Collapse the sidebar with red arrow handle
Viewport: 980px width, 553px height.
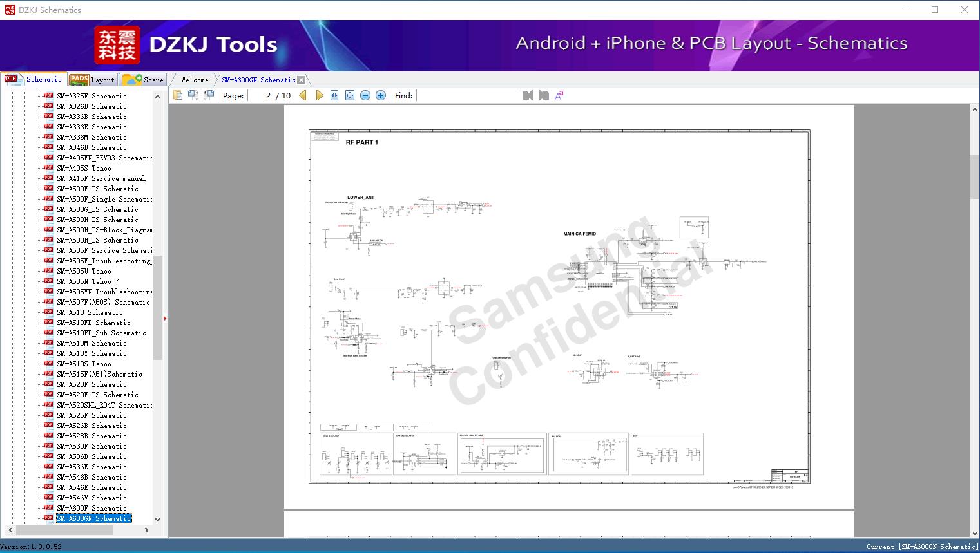[165, 318]
